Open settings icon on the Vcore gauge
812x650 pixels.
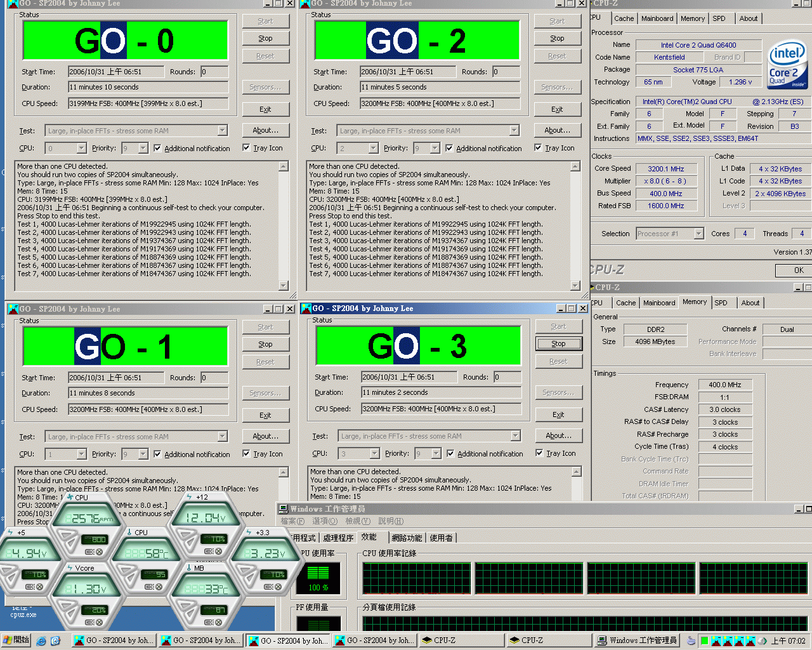coord(89,621)
